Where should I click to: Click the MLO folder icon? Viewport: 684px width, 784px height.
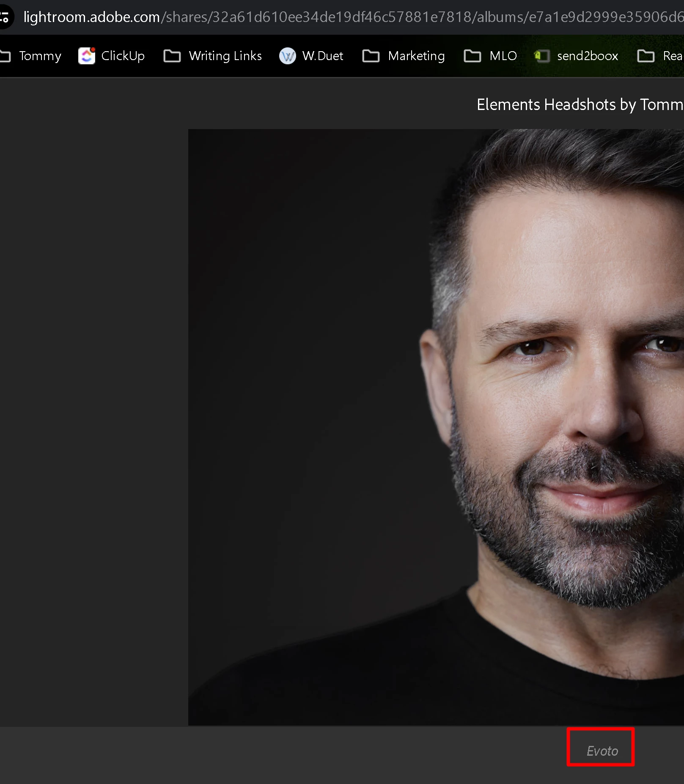(x=472, y=56)
